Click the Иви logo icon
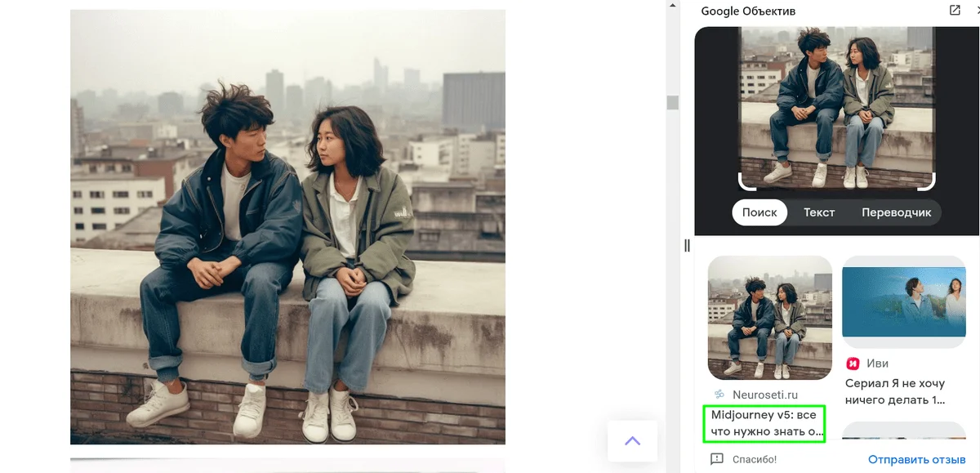Viewport: 980px width, 473px height. [x=853, y=364]
